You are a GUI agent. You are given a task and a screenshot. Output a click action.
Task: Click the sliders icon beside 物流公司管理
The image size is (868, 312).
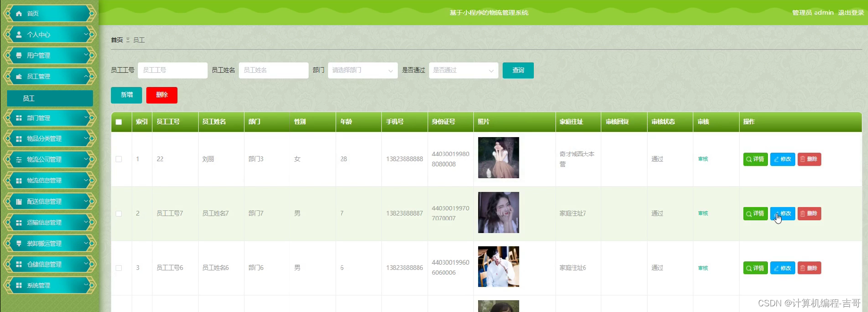click(x=19, y=159)
